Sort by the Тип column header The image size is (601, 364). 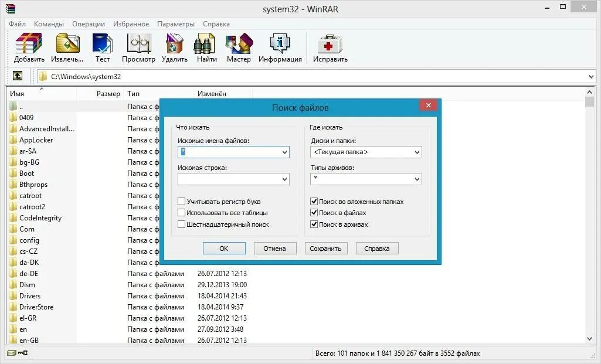click(159, 93)
